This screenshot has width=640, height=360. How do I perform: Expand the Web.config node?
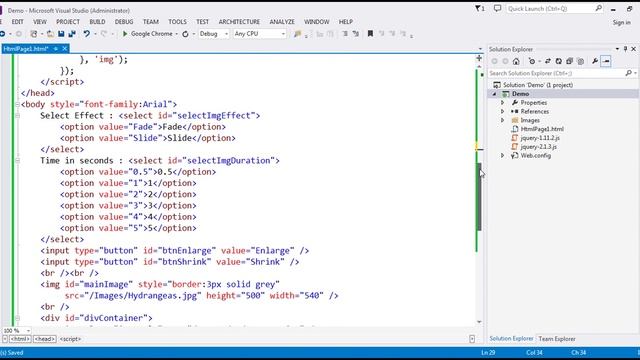point(502,156)
